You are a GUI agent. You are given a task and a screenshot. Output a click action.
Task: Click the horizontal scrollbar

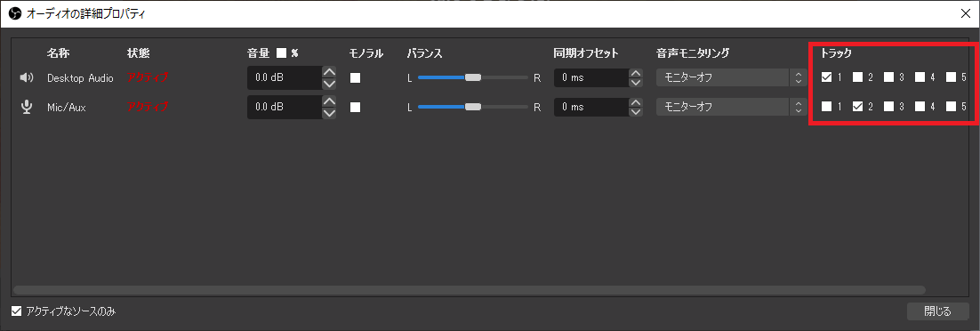point(469,290)
